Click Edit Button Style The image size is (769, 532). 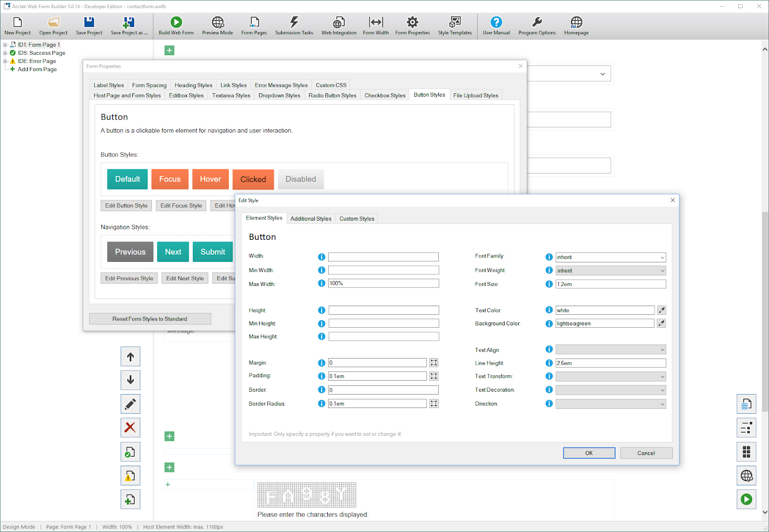coord(126,206)
